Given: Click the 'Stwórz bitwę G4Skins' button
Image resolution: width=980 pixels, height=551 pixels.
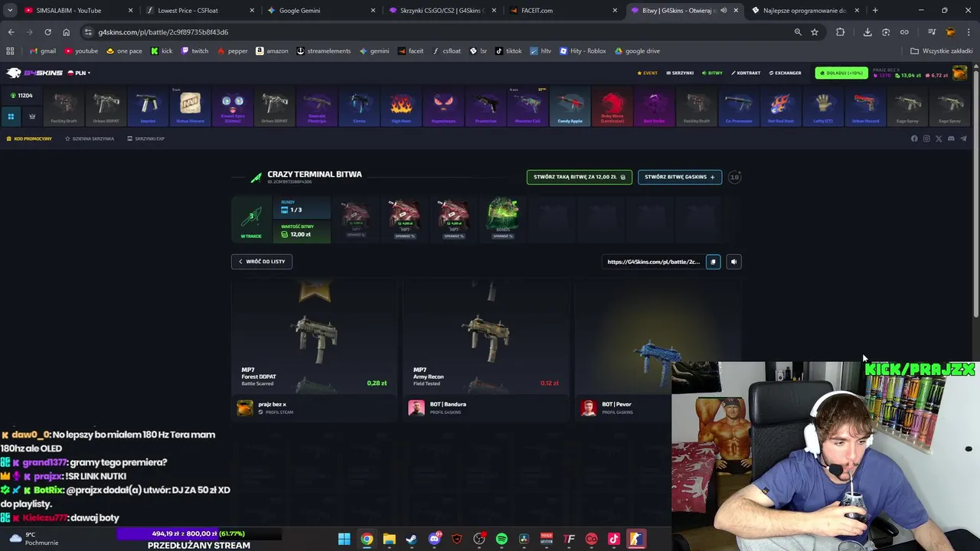Looking at the screenshot, I should (679, 177).
